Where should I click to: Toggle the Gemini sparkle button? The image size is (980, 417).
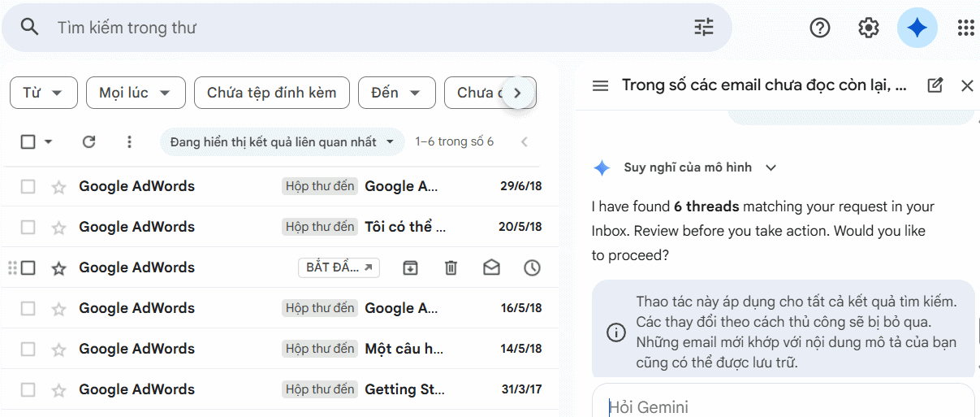point(917,28)
